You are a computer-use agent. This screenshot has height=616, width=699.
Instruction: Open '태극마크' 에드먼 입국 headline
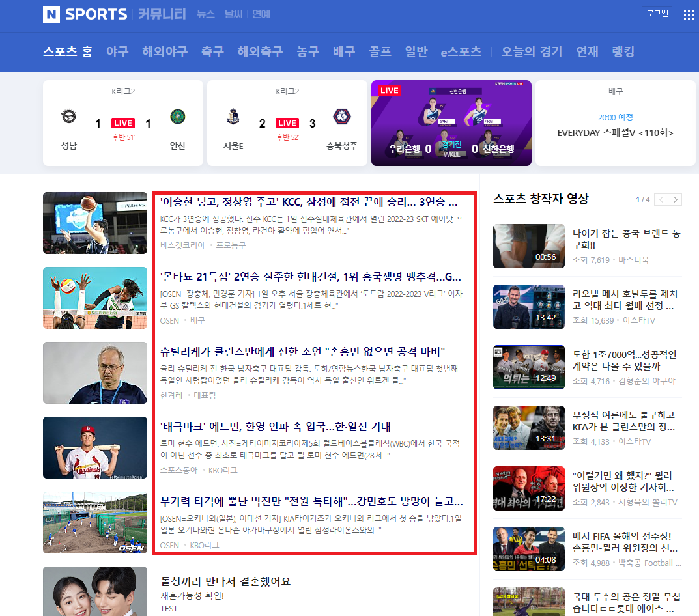[275, 427]
